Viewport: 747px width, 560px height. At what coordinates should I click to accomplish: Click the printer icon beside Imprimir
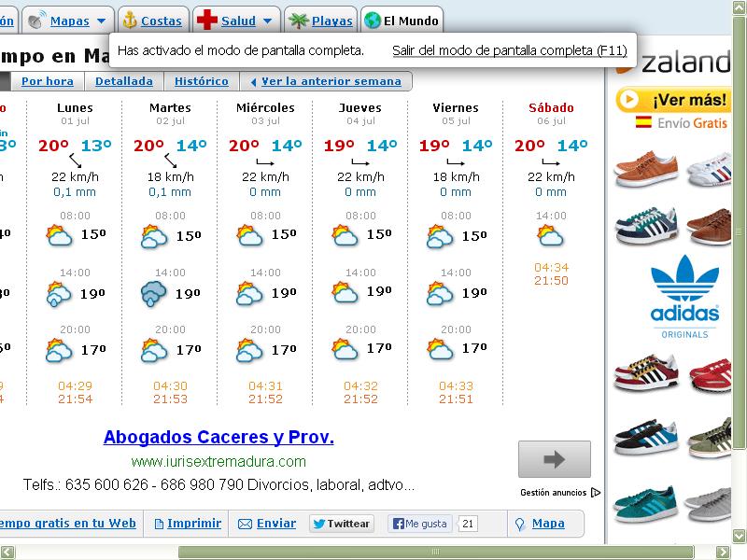point(159,524)
